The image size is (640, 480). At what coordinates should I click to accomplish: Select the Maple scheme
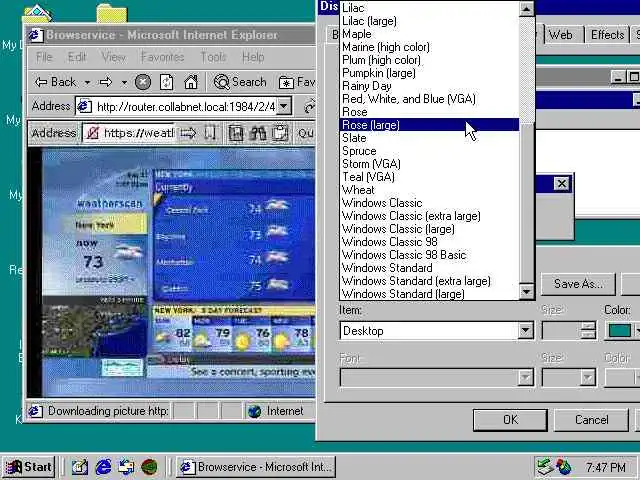(x=429, y=34)
